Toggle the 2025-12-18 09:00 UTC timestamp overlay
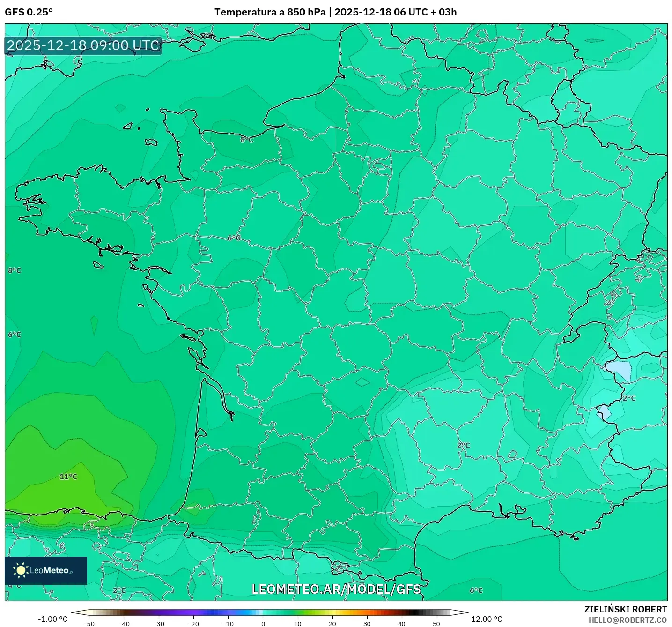 [82, 46]
